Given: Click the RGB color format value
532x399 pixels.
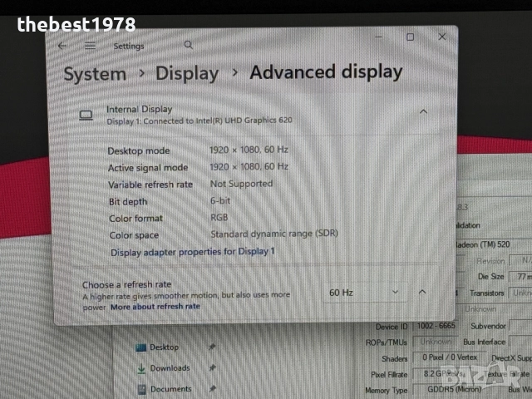Looking at the screenshot, I should [219, 217].
